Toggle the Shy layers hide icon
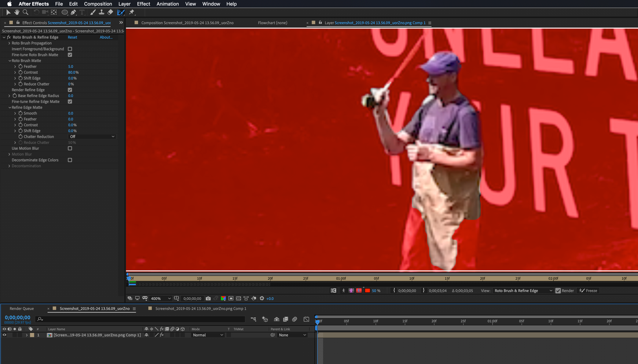This screenshot has height=364, width=638. (276, 319)
